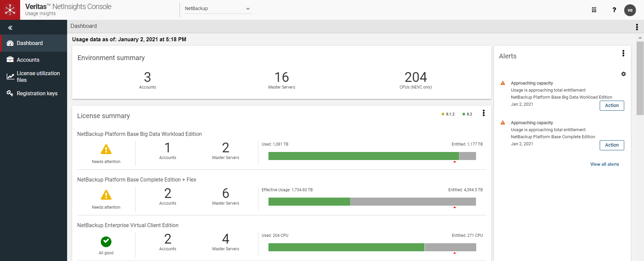This screenshot has width=644, height=261.
Task: Open Dashboard header kebab menu
Action: coord(637,27)
